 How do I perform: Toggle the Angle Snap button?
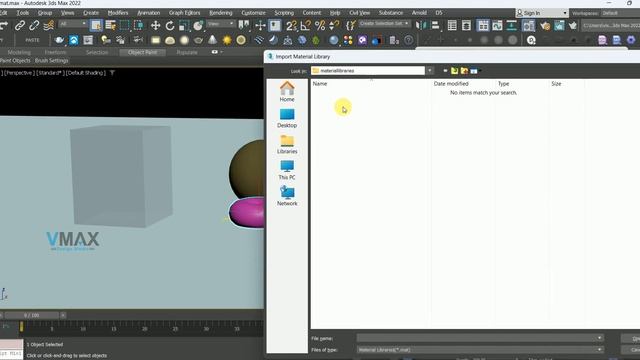[x=305, y=26]
